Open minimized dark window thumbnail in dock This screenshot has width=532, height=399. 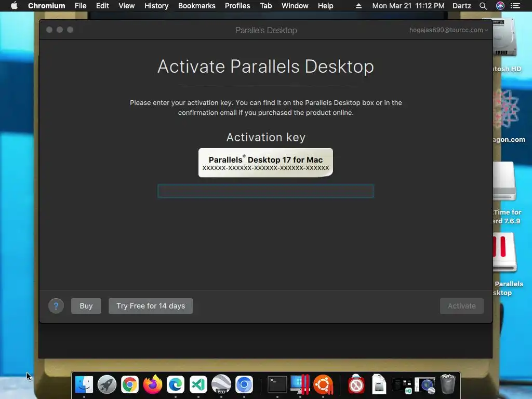(x=402, y=385)
